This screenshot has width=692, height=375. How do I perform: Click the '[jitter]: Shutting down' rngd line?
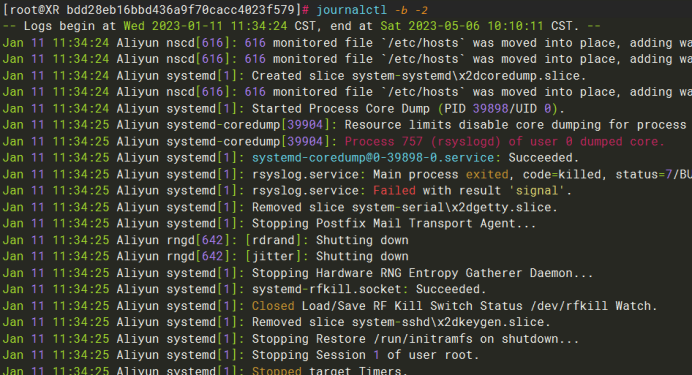205,256
